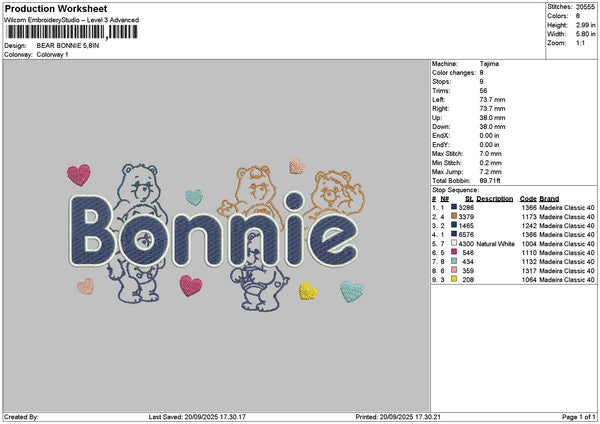
Task: Click the teal heart at bottom right
Action: pyautogui.click(x=351, y=291)
